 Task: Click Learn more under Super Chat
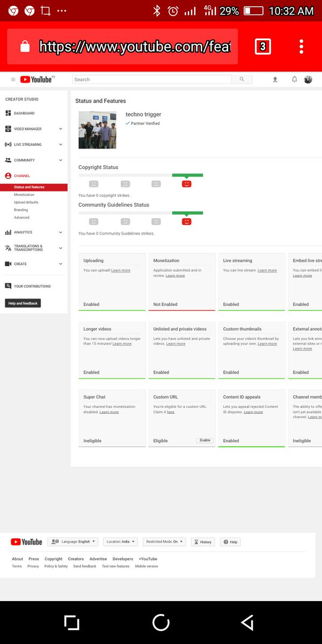109,412
